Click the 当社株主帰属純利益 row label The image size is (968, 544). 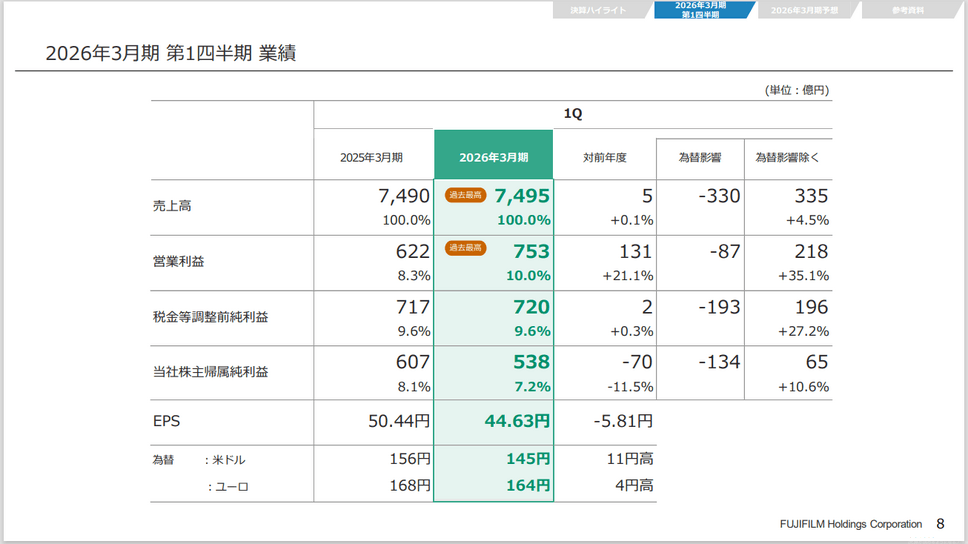[x=203, y=372]
